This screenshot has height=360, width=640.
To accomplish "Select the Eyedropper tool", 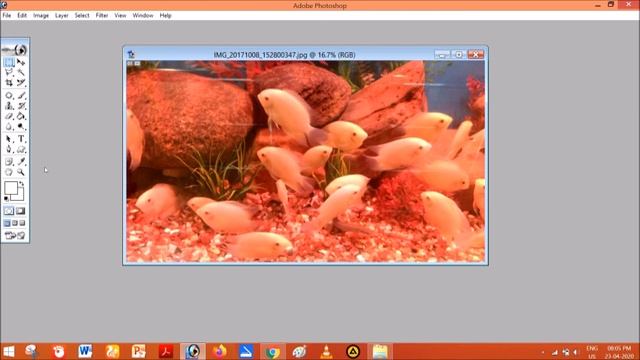I will (21, 162).
